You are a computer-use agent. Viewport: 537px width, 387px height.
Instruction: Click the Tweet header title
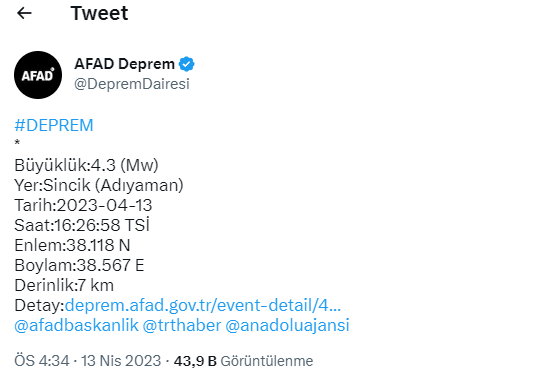click(x=99, y=13)
